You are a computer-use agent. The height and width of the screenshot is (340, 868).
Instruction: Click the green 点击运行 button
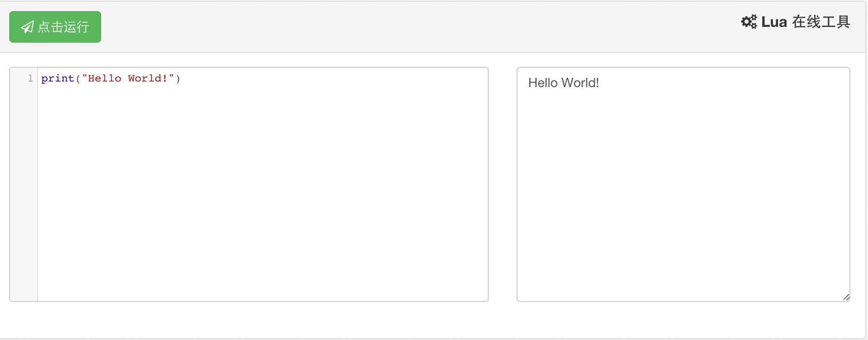(x=55, y=27)
